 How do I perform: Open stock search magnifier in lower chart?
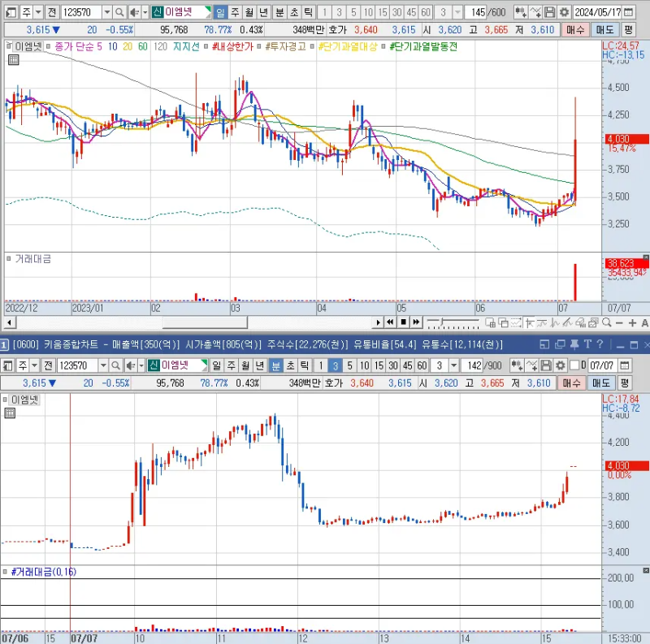[115, 365]
